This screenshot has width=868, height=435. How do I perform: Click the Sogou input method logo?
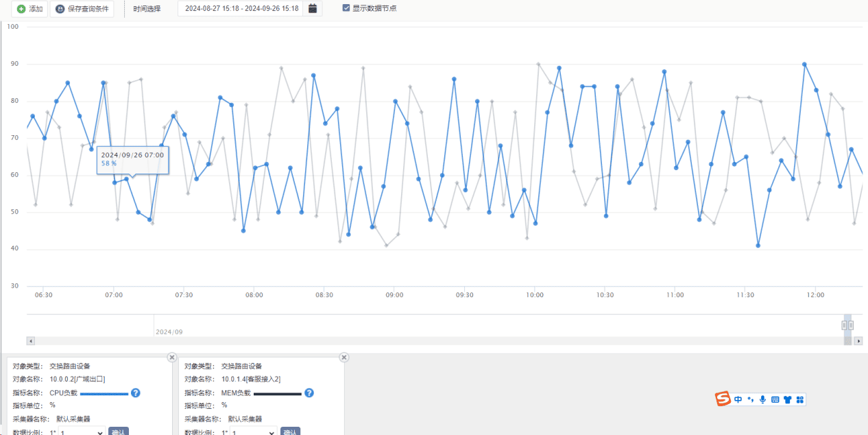723,399
